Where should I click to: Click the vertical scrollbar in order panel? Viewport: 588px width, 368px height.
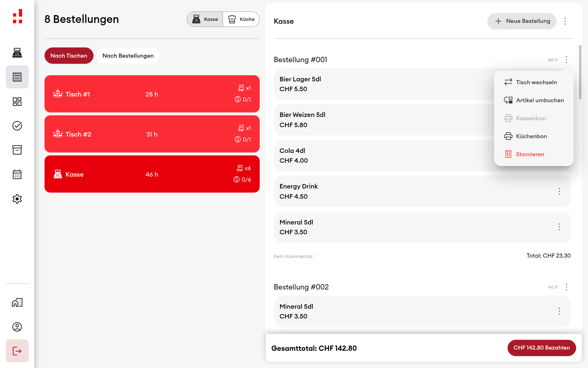coord(580,72)
